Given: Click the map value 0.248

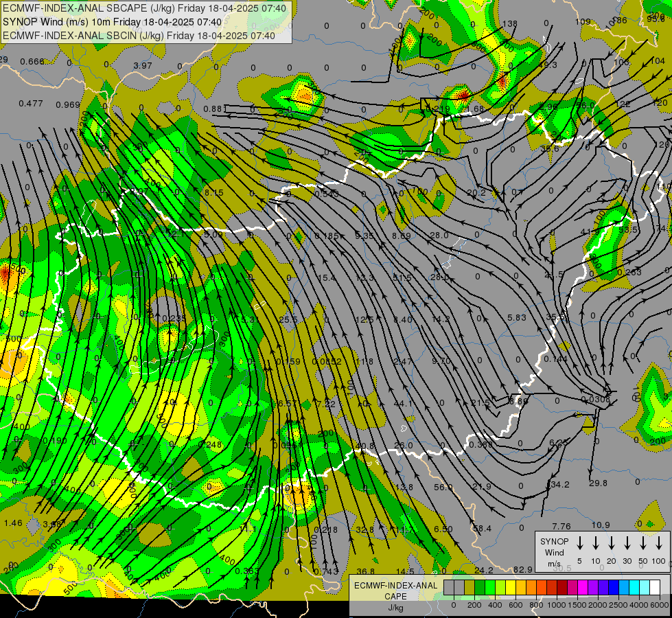Looking at the screenshot, I should (x=210, y=444).
